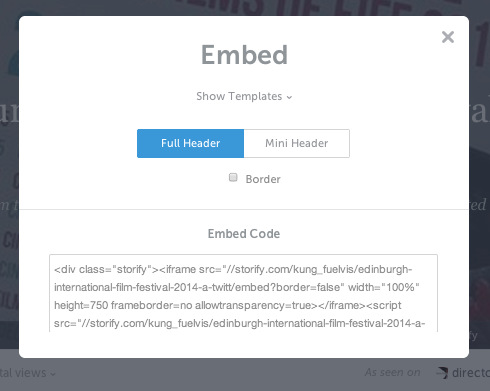This screenshot has height=391, width=490.
Task: Expand the Show Templates dropdown
Action: [244, 96]
